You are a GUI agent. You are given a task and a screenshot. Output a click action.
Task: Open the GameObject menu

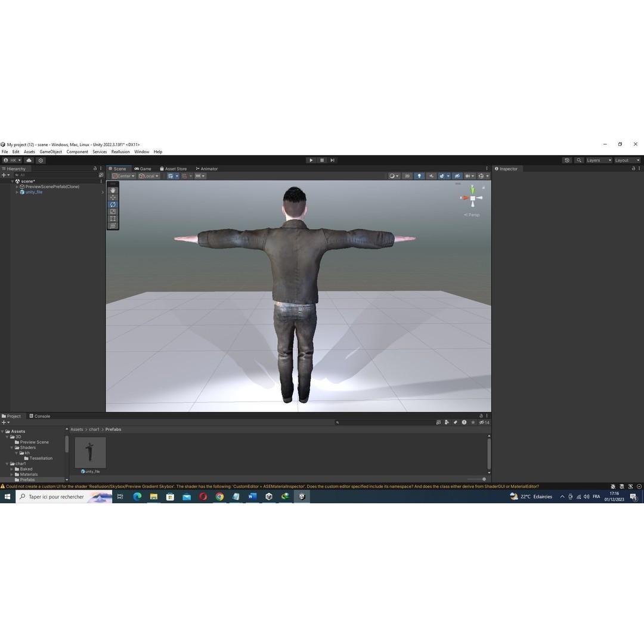pyautogui.click(x=51, y=151)
